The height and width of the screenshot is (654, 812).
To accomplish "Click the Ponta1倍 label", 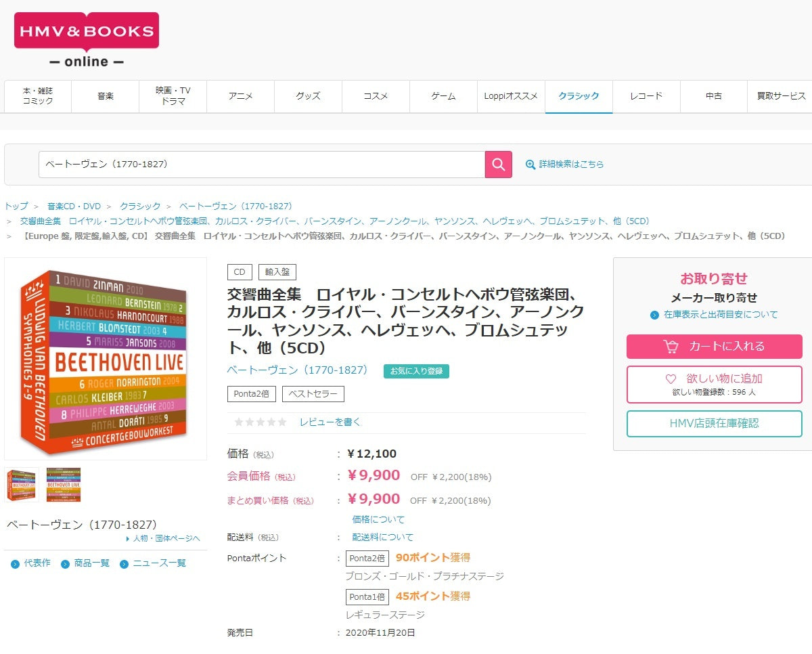I will pos(367,597).
